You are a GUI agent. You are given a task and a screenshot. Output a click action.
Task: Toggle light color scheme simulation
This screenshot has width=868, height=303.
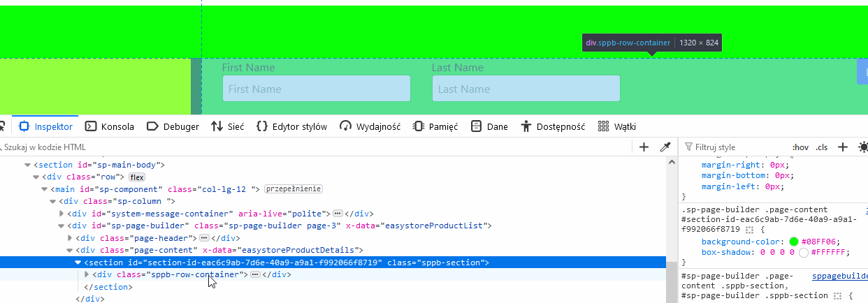coord(864,147)
